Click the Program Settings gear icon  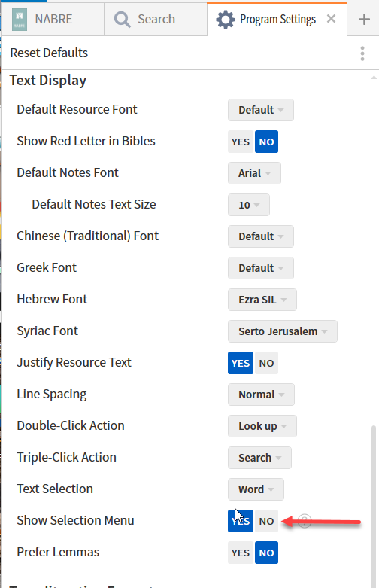(225, 20)
